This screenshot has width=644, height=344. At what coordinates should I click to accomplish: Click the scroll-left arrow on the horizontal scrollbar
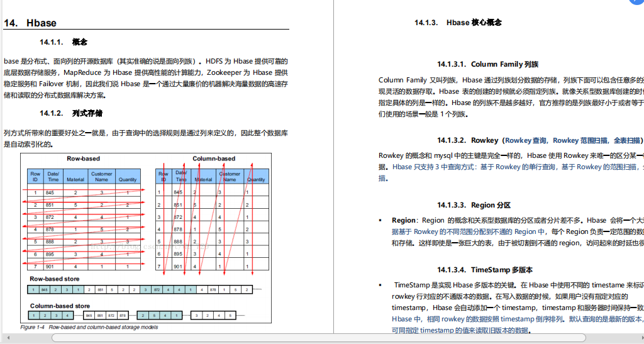pos(8,338)
